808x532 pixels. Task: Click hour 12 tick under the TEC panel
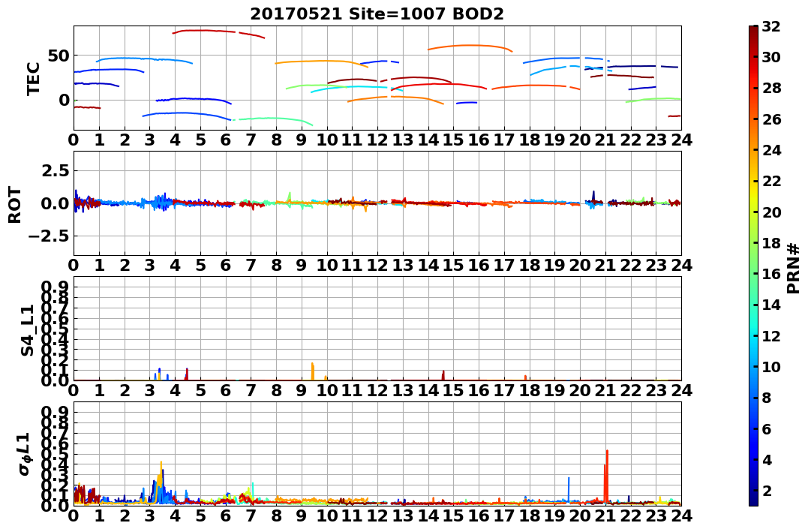(x=377, y=140)
